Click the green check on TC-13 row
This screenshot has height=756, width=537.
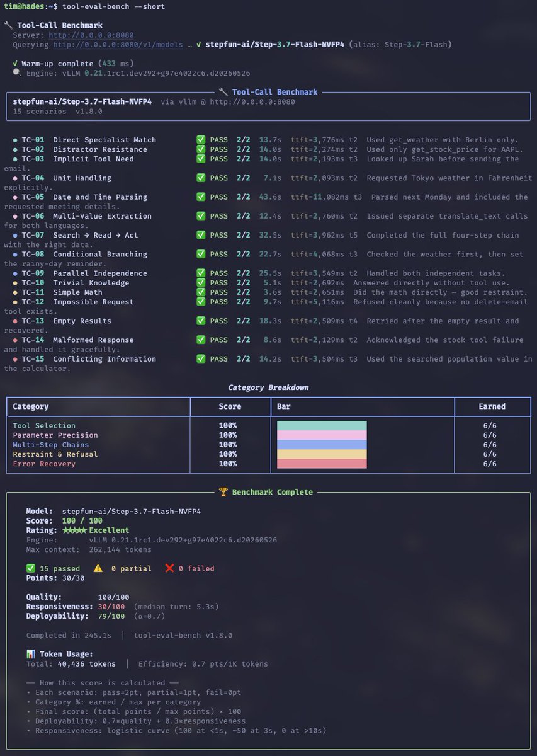(201, 321)
